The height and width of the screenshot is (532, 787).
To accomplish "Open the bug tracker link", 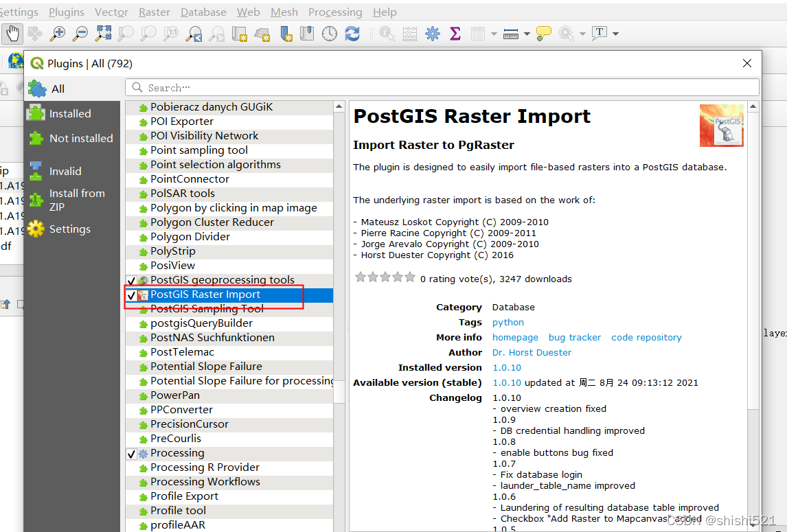I will pyautogui.click(x=575, y=337).
